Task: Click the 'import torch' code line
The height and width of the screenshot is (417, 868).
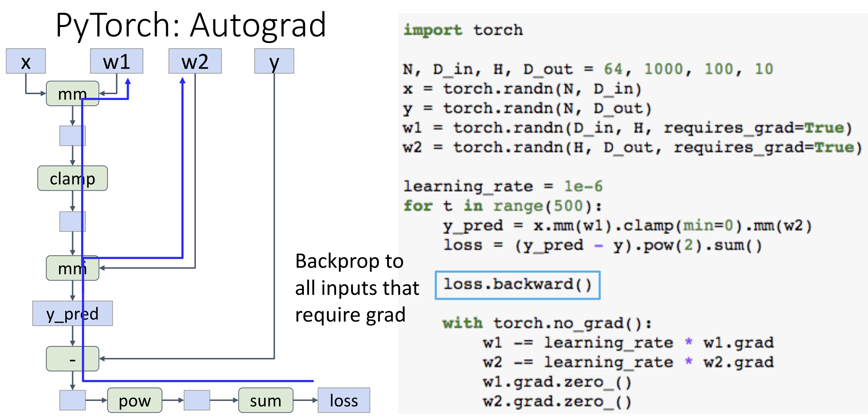Action: point(463,30)
